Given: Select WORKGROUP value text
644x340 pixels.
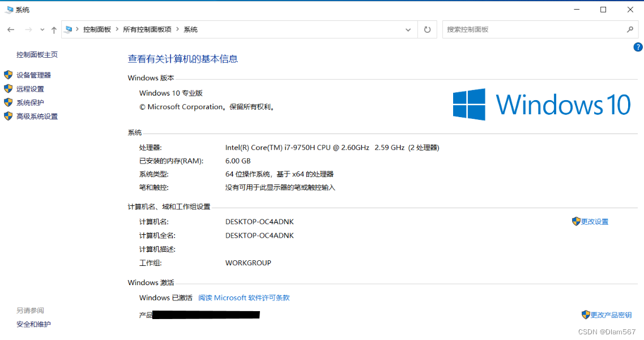Looking at the screenshot, I should click(248, 263).
